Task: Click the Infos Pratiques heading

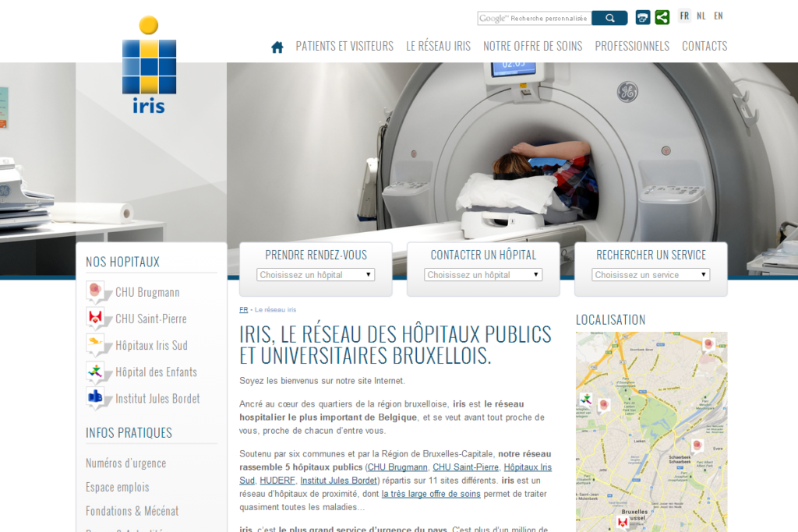Action: 129,433
